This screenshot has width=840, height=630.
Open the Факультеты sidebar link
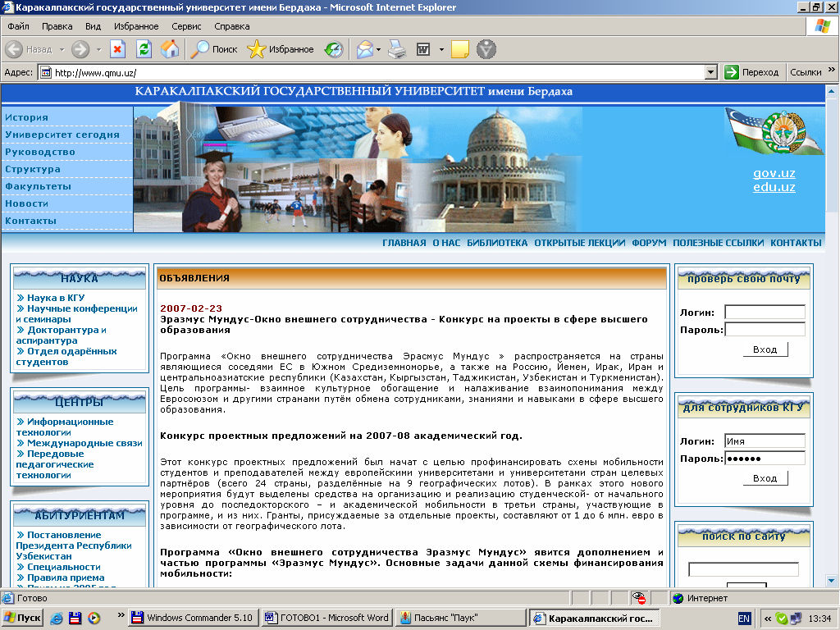coord(38,186)
